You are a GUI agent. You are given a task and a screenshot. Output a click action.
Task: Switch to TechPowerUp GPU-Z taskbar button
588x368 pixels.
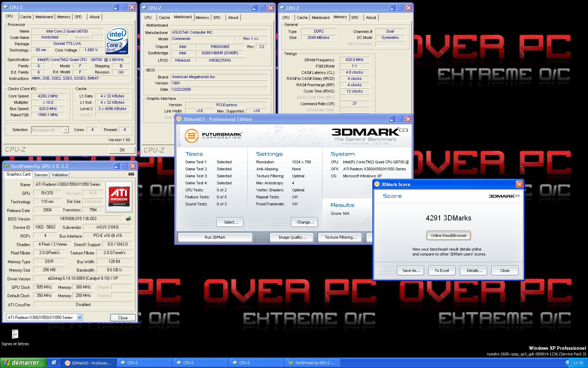[x=313, y=363]
